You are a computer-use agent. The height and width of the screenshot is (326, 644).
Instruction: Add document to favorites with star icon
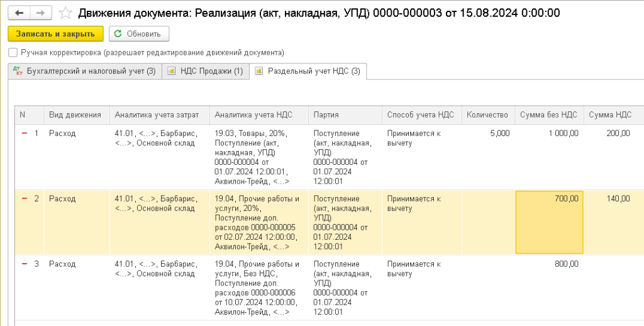[x=65, y=13]
